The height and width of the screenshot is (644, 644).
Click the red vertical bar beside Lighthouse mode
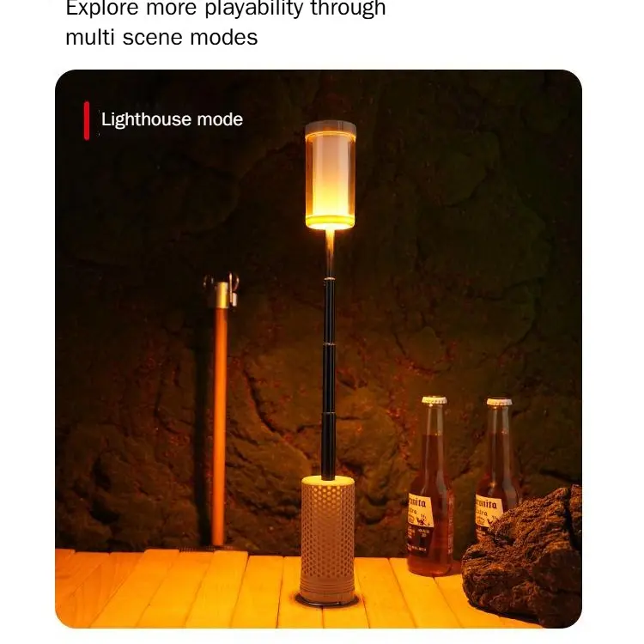tap(87, 121)
